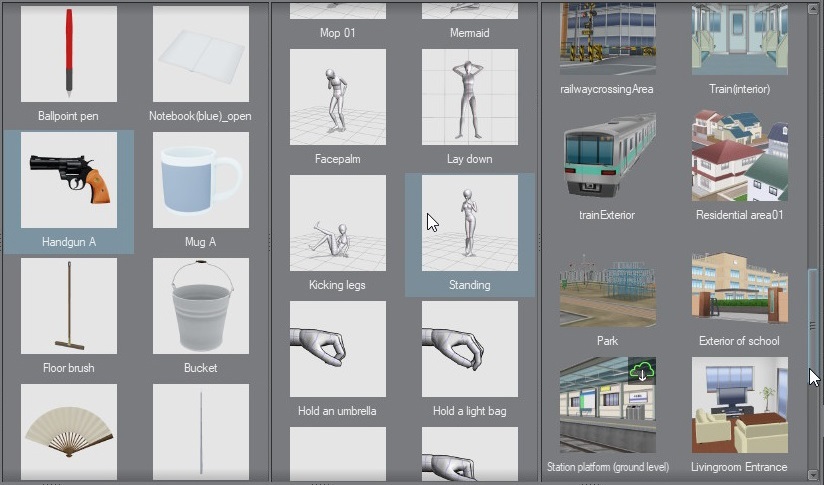This screenshot has height=485, width=824.
Task: Select the Exterior of school background
Action: 739,288
